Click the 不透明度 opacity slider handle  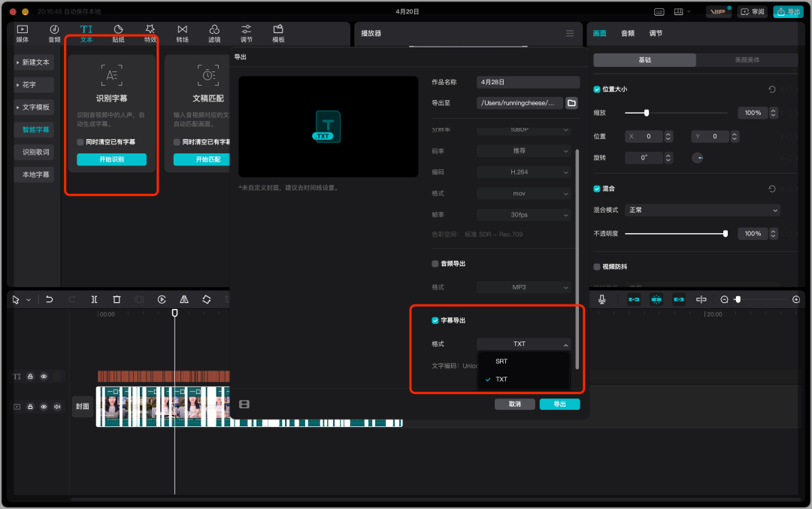click(x=726, y=234)
